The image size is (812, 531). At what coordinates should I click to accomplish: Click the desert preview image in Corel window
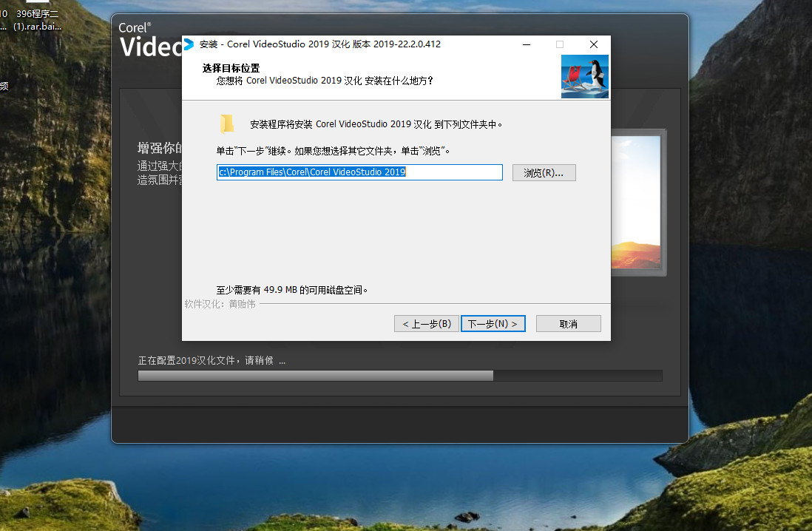click(636, 202)
